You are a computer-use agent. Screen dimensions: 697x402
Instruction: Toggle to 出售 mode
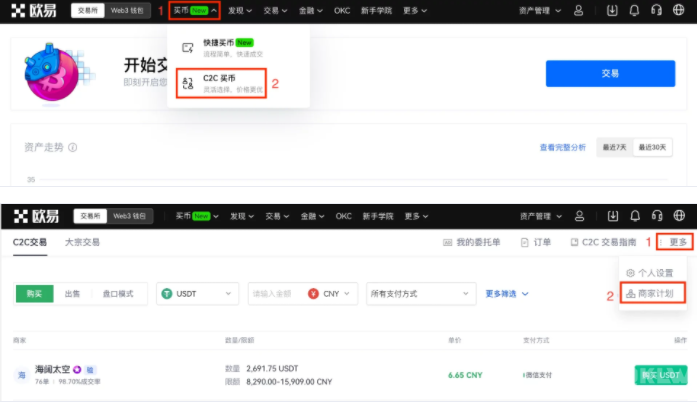pyautogui.click(x=72, y=294)
